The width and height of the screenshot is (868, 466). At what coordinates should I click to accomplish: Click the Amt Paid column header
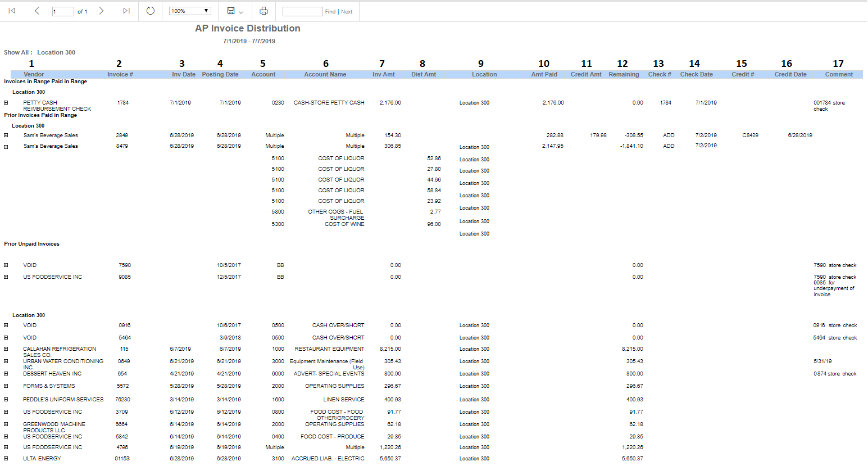tap(544, 74)
